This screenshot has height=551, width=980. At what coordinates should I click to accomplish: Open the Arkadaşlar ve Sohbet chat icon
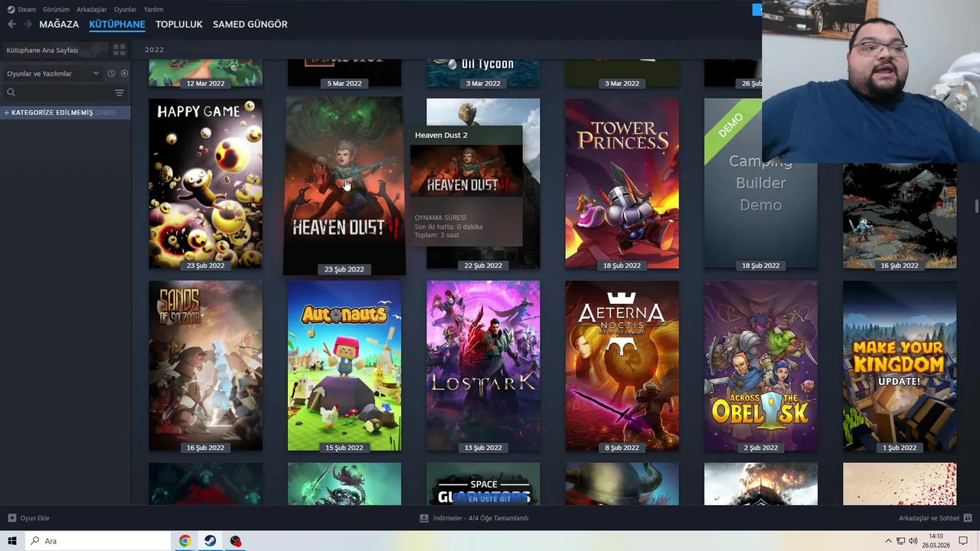[x=968, y=518]
